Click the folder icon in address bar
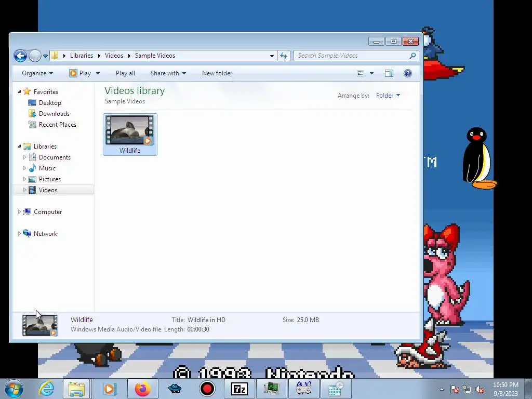 point(55,55)
